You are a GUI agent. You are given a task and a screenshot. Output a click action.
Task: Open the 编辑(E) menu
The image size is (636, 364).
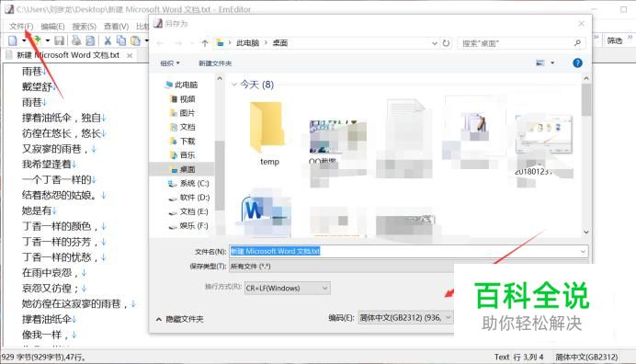tap(52, 27)
